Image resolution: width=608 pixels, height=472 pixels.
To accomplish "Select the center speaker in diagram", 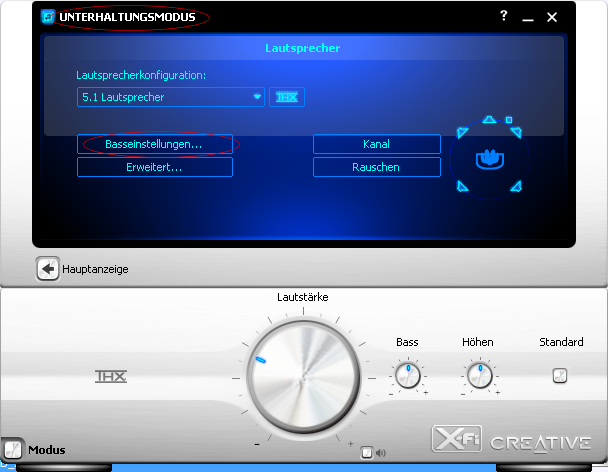I will click(489, 119).
